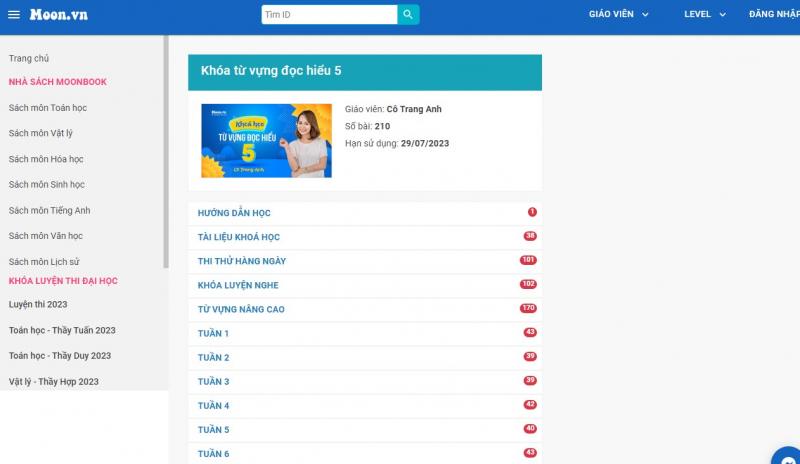This screenshot has height=464, width=800.
Task: Click the Moon.vn logo
Action: coord(58,15)
